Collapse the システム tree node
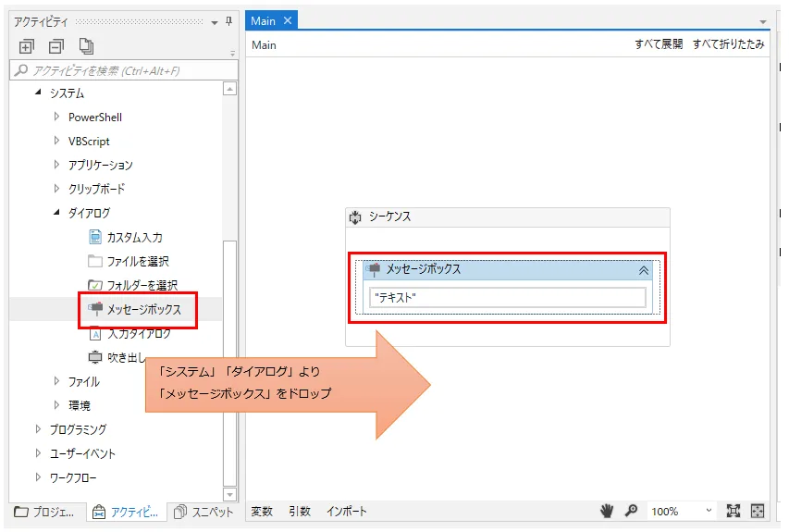The width and height of the screenshot is (789, 532). point(38,93)
